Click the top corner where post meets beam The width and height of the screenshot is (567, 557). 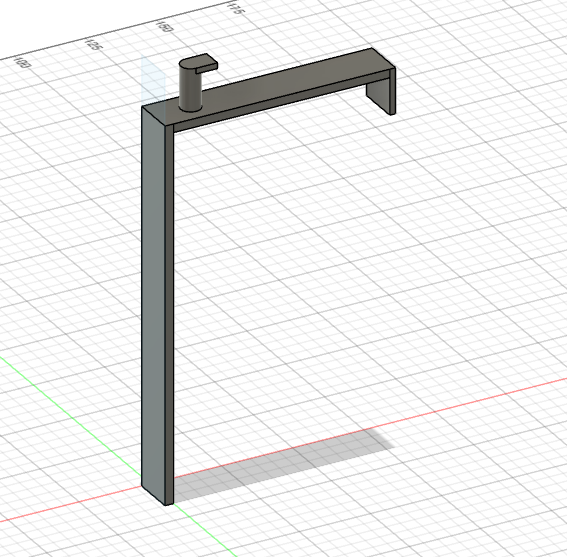(x=155, y=114)
